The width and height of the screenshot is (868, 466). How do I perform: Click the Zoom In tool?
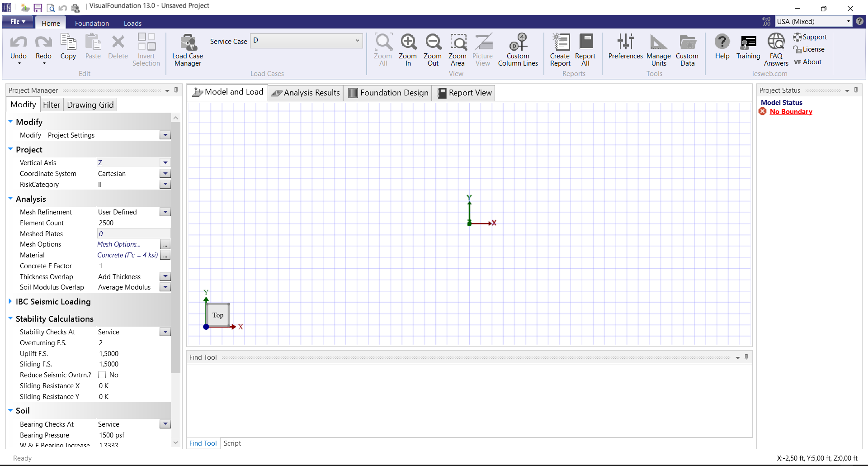pyautogui.click(x=408, y=50)
